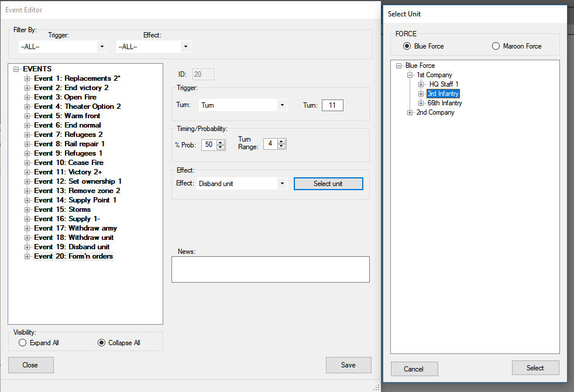This screenshot has width=574, height=392.
Task: Select Event 11: Victory 2+
Action: point(68,172)
